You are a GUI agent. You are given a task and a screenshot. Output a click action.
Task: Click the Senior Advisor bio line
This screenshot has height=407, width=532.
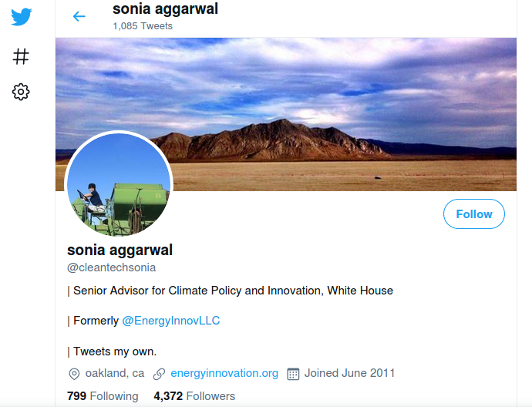coord(233,291)
